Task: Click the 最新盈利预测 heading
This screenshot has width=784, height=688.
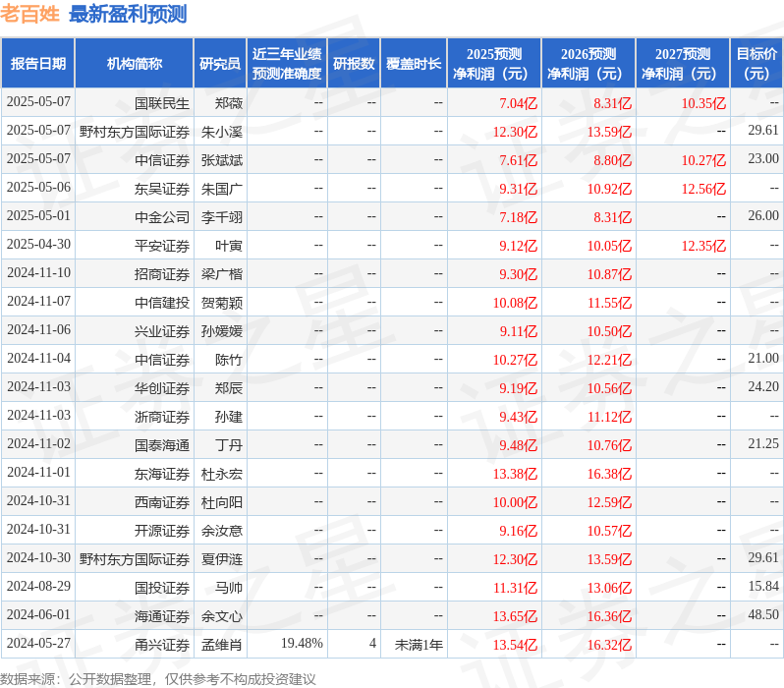Action: 128,14
